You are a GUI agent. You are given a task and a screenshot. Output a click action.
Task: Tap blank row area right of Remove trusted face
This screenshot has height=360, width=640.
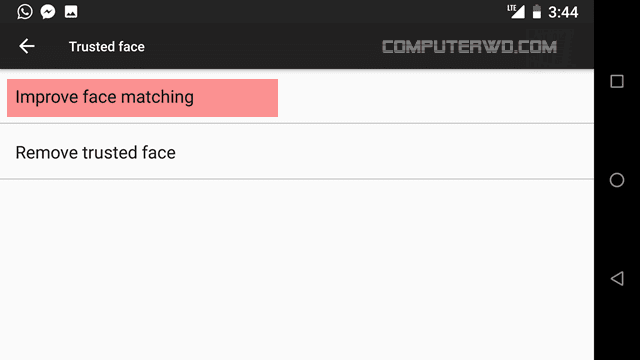pyautogui.click(x=384, y=152)
